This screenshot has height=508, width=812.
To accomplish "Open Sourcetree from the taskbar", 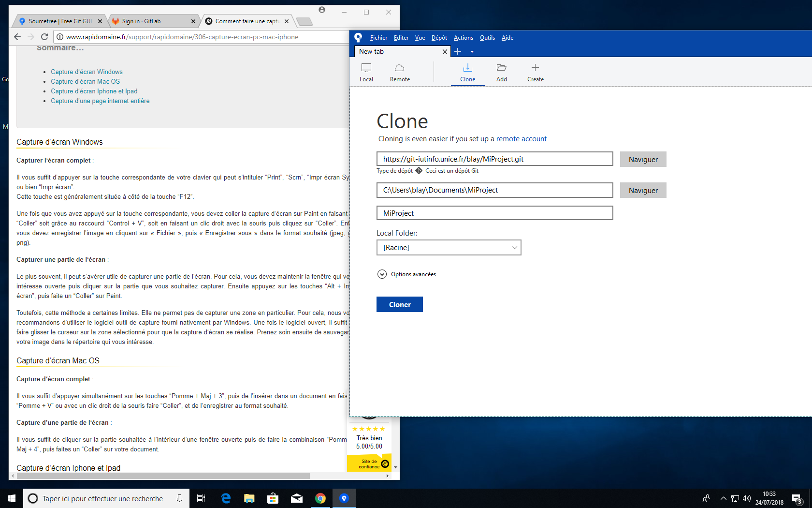I will [344, 498].
